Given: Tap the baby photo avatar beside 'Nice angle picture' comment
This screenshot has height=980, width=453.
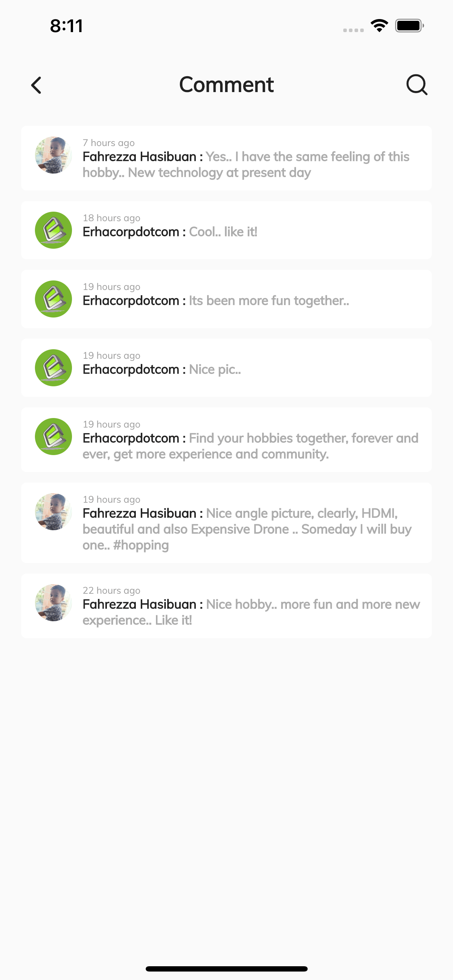Looking at the screenshot, I should click(54, 512).
